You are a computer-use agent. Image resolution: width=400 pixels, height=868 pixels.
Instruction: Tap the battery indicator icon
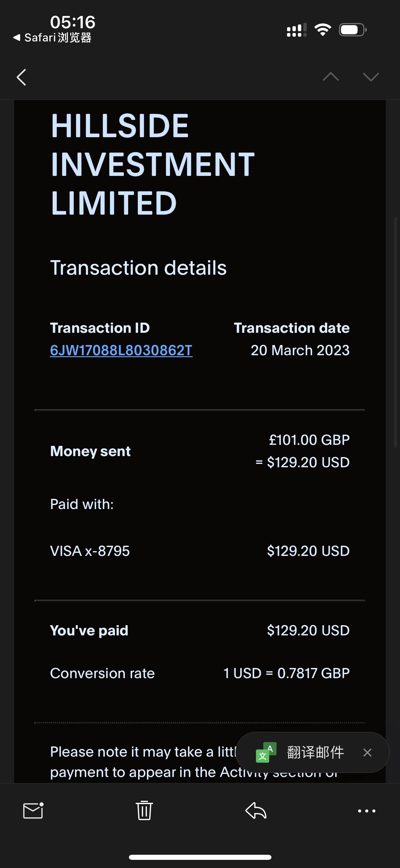pos(353,30)
